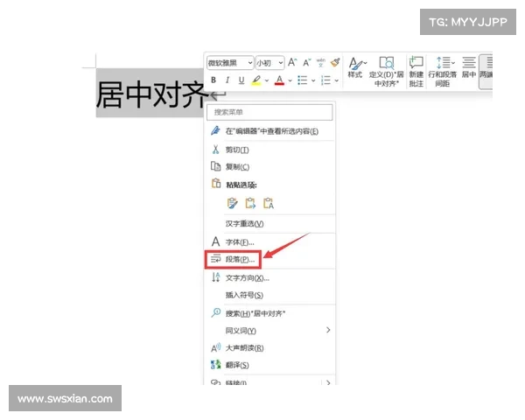Open highlight color dropdown arrow
The height and width of the screenshot is (420, 525).
click(x=267, y=80)
